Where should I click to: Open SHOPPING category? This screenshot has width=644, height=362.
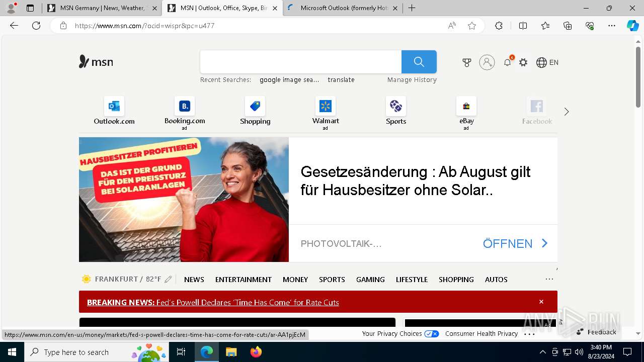coord(456,280)
